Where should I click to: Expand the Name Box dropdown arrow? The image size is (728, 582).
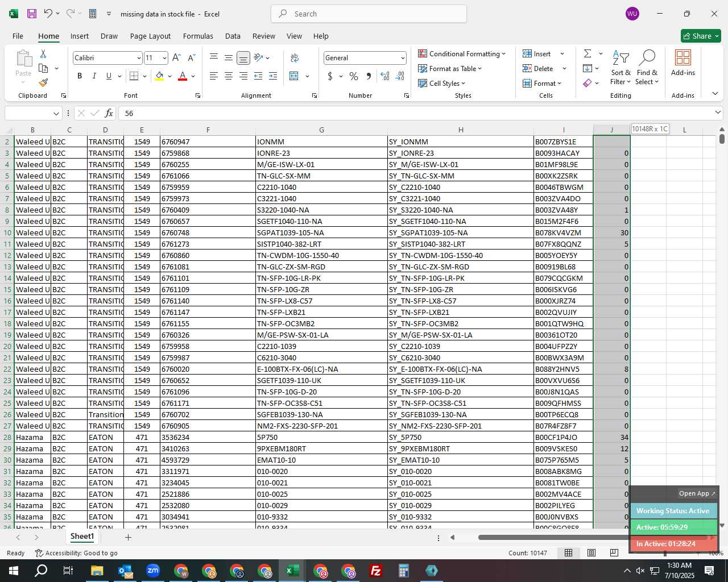click(x=56, y=113)
